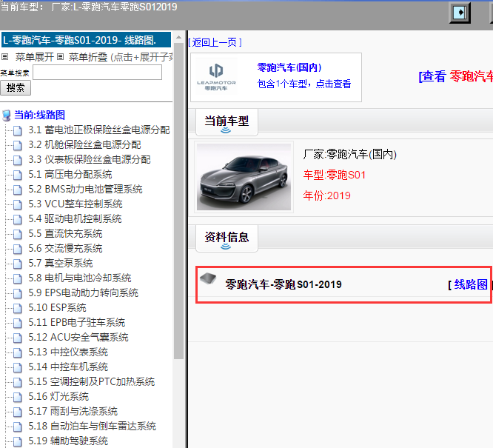Click document icon for 3.3 仪表板保险丝盒电源分配
Screen dimensions: 493x448
coord(18,160)
